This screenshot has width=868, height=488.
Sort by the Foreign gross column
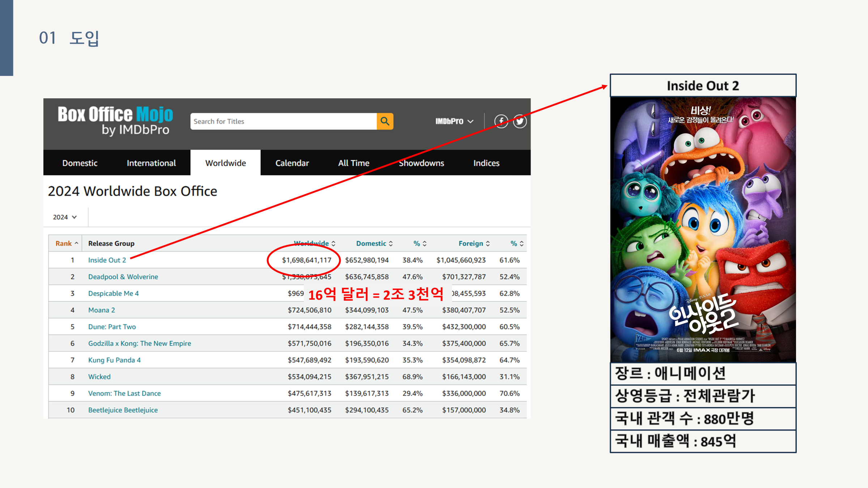474,243
